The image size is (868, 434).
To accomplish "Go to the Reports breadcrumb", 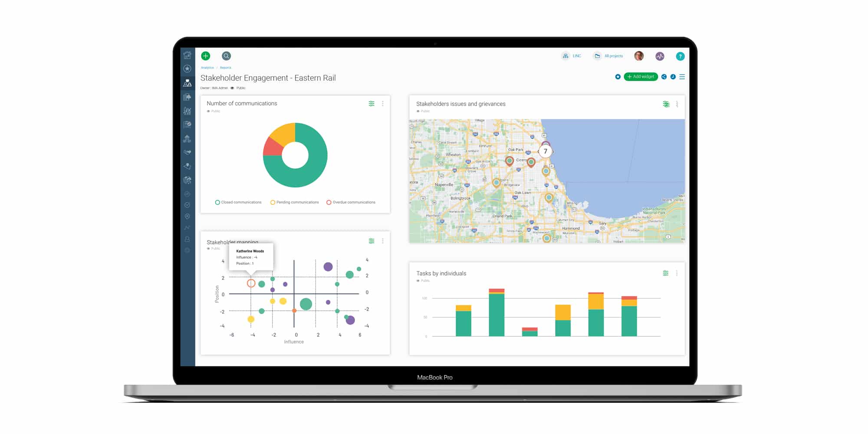I will [225, 68].
